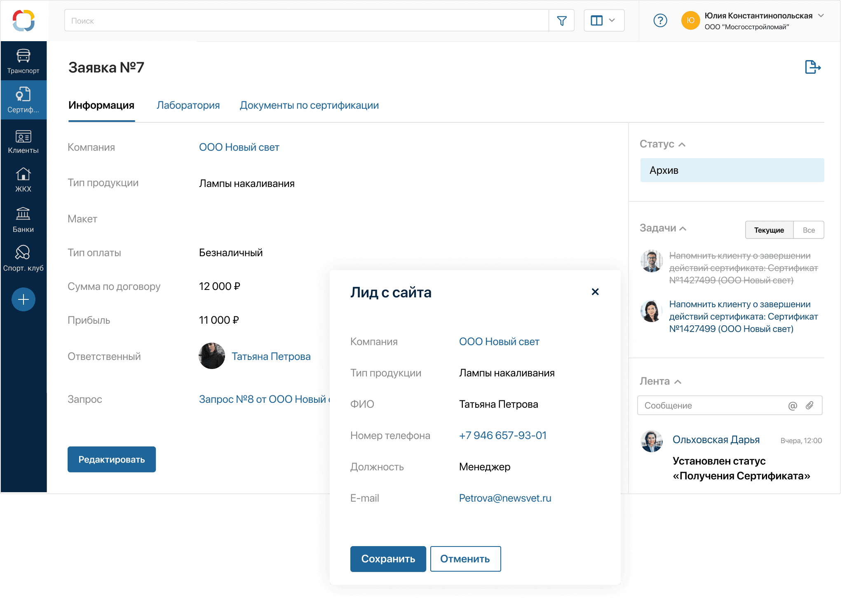
Task: Go to the ЖКХ sidebar section
Action: click(x=23, y=179)
